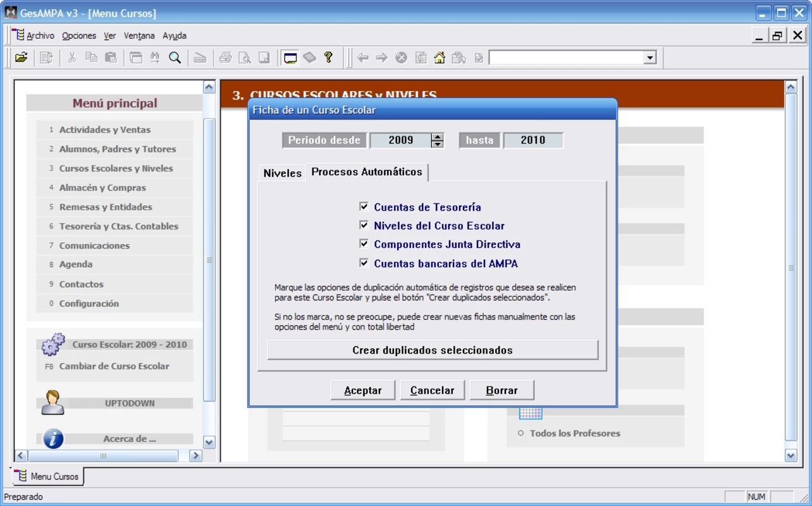This screenshot has height=506, width=812.
Task: Click the Cancelar button
Action: click(433, 390)
